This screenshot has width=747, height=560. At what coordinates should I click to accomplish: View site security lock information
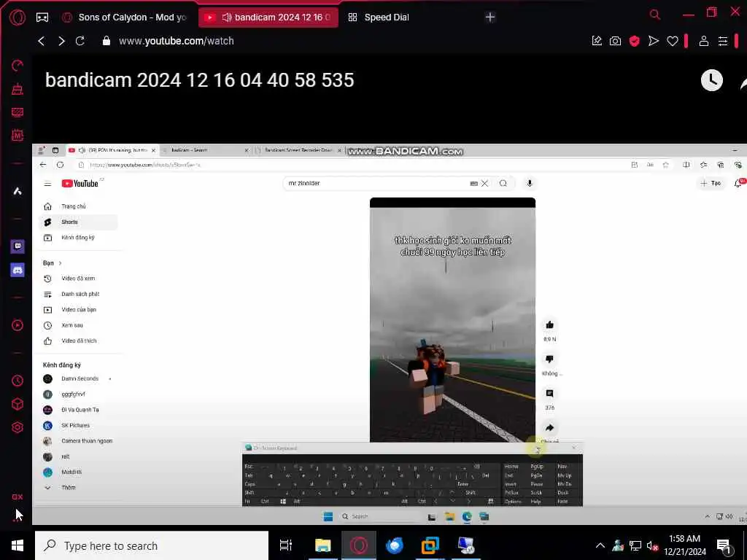coord(107,41)
